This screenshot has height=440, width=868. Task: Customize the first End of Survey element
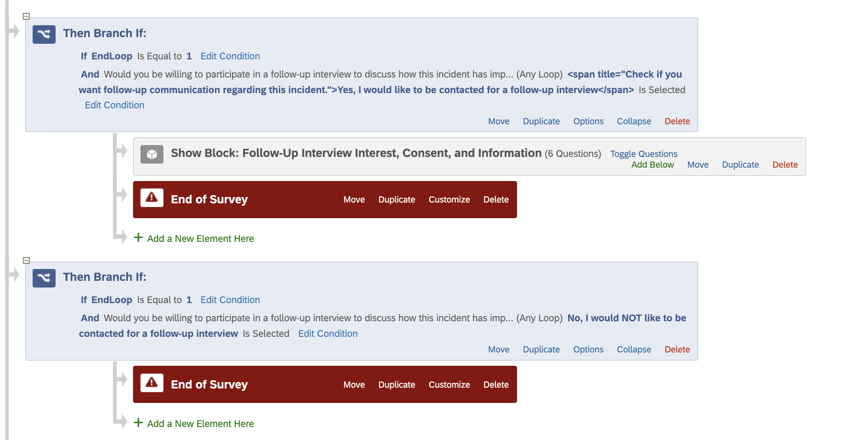[x=449, y=200]
